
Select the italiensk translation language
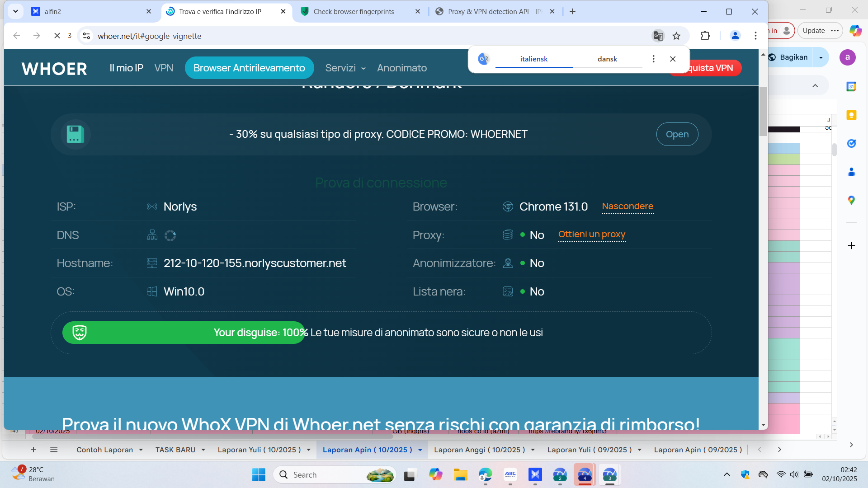click(x=533, y=59)
